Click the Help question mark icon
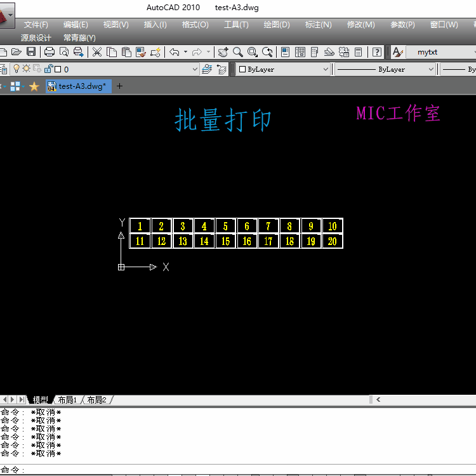This screenshot has width=476, height=476. (x=377, y=52)
